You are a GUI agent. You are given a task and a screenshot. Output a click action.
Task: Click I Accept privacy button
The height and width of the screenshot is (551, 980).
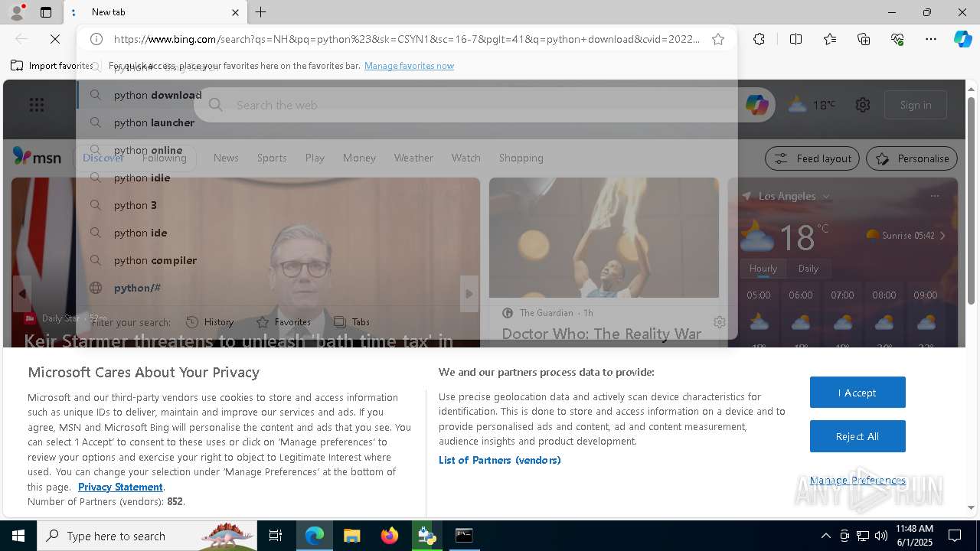coord(857,393)
